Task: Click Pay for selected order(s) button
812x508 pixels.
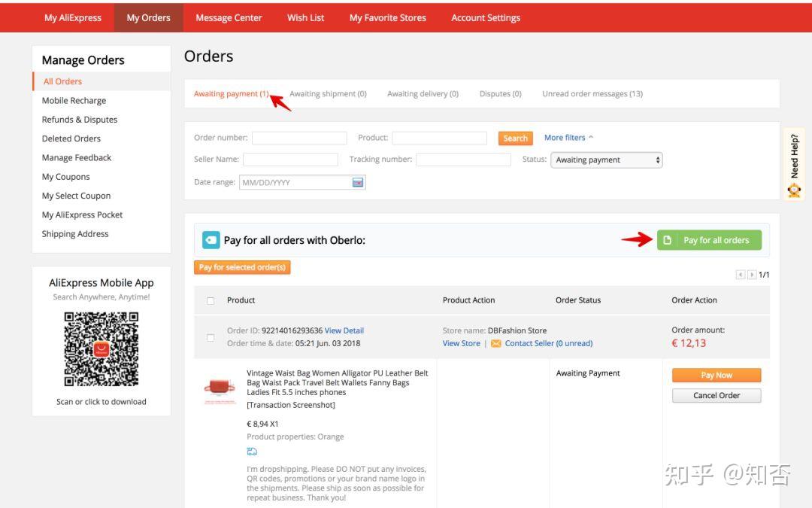Action: coord(242,267)
